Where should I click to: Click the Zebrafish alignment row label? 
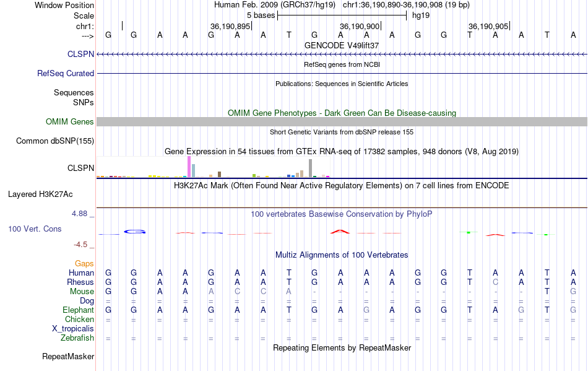[77, 338]
